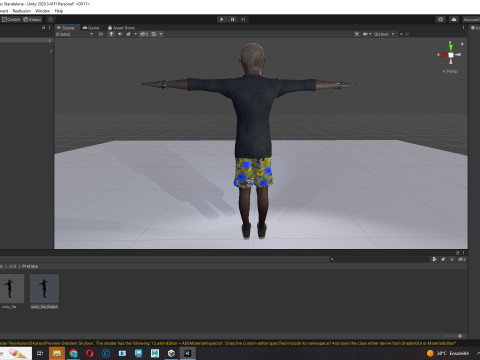
Task: Switch to the Game tab
Action: (x=91, y=28)
